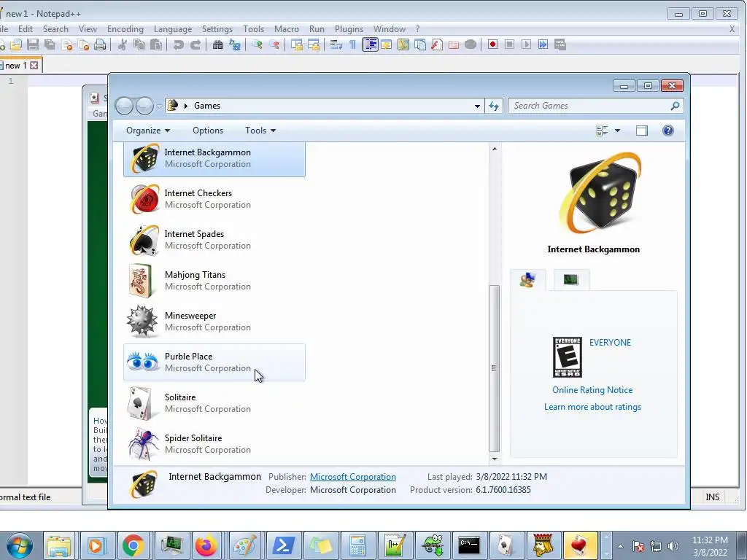This screenshot has height=560, width=747.
Task: Toggle the Indent Guide icon in Notepad++
Action: pos(370,44)
